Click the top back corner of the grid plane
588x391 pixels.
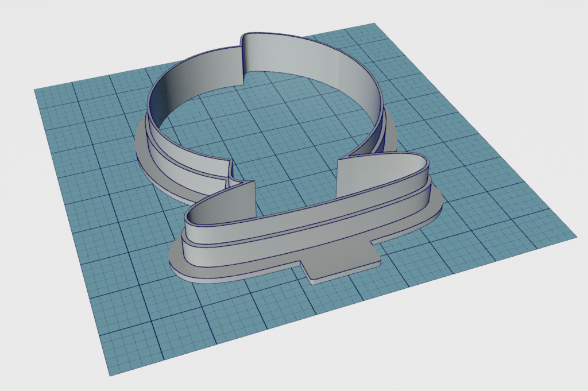click(374, 24)
